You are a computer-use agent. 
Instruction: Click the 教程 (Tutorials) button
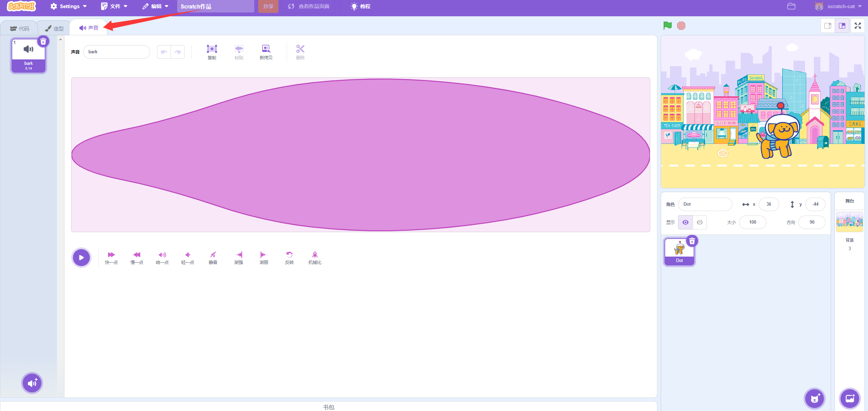[361, 6]
